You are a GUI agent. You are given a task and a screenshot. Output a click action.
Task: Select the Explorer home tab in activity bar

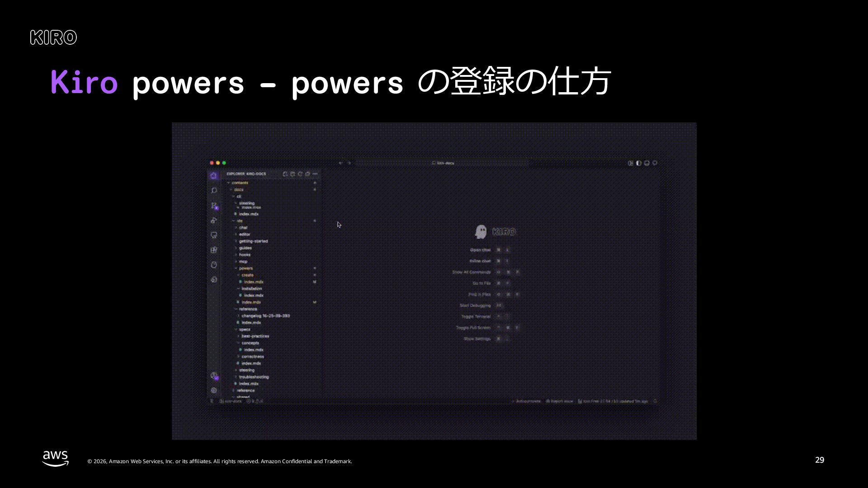214,176
